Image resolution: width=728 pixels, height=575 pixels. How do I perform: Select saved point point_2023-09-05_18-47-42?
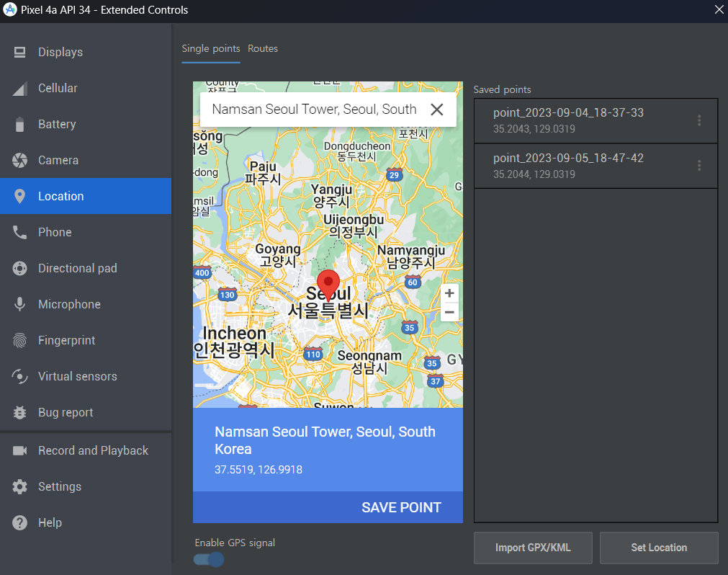tap(596, 166)
